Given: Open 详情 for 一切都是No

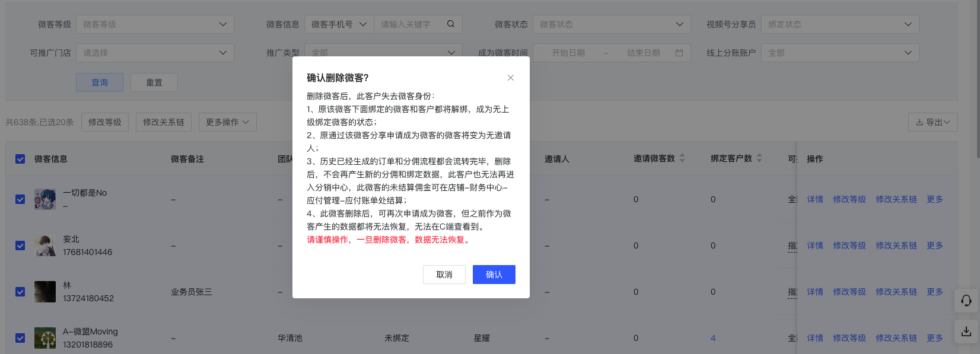Looking at the screenshot, I should (815, 199).
